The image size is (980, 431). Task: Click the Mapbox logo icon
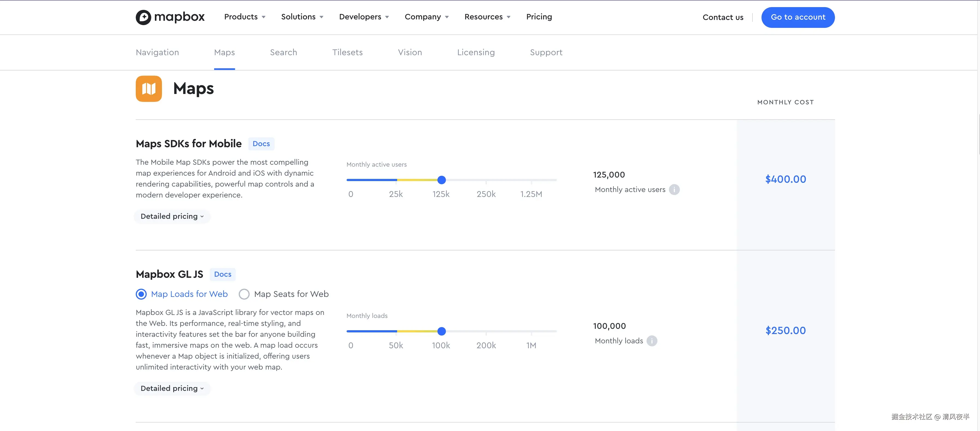pos(143,17)
